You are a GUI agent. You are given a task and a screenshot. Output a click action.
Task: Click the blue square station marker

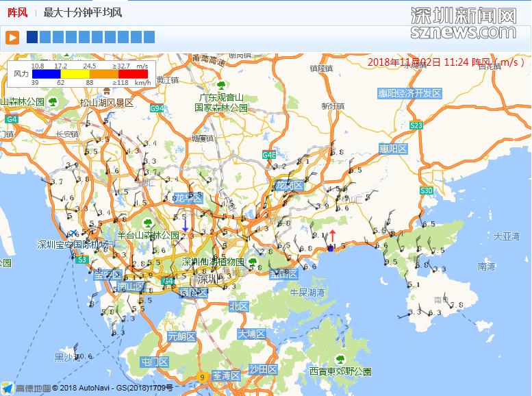331,248
